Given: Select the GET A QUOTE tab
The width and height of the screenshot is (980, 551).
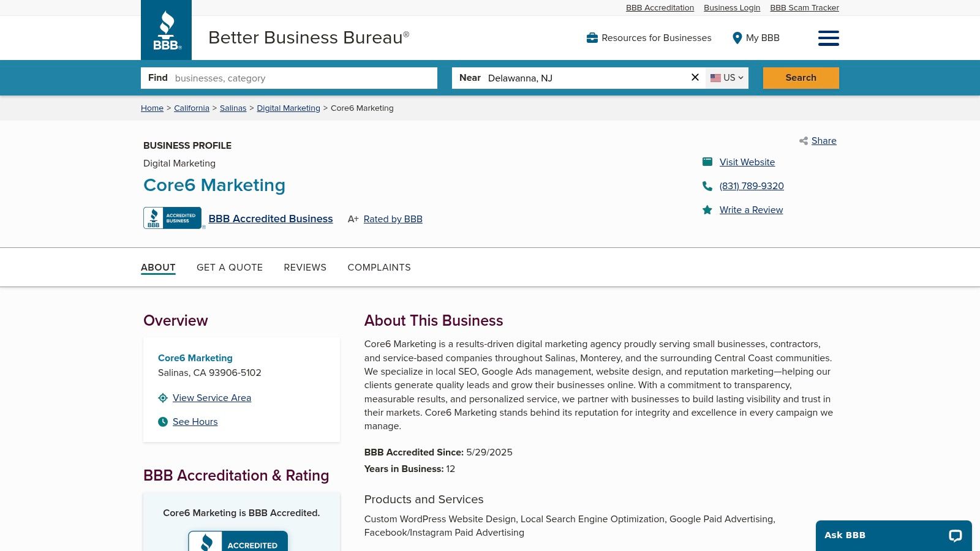Looking at the screenshot, I should [230, 268].
